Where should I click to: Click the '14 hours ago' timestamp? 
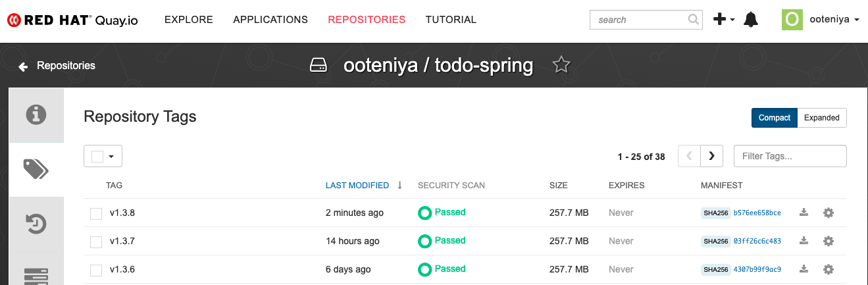pos(353,241)
